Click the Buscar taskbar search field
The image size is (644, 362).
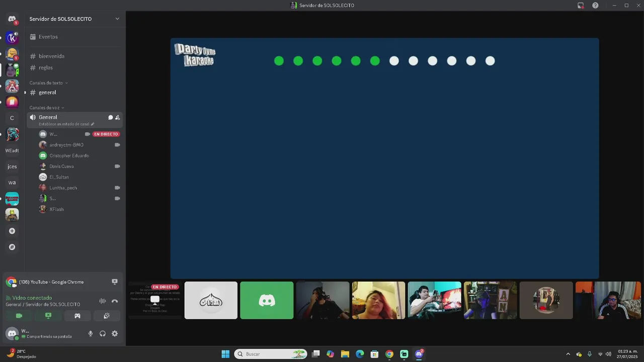[271, 354]
